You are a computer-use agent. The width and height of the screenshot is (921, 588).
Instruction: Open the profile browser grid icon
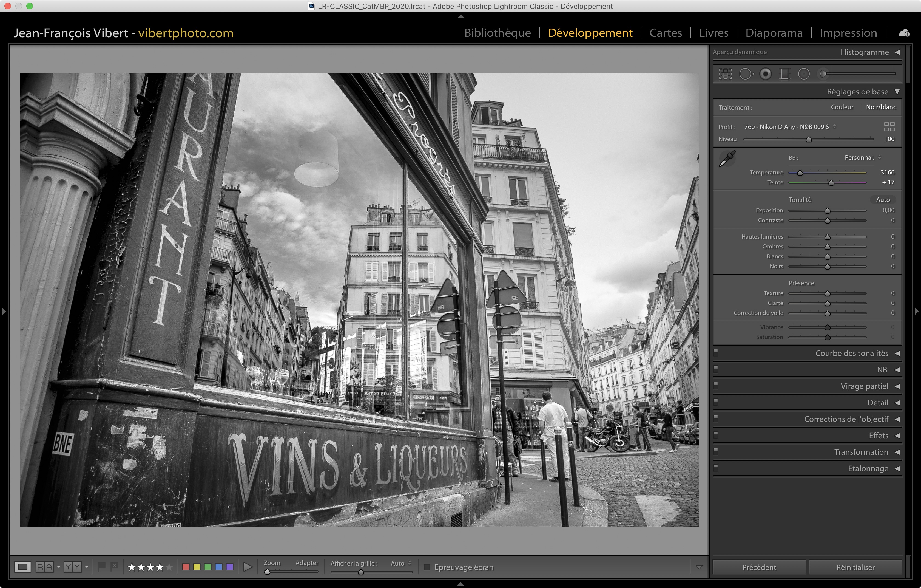889,127
